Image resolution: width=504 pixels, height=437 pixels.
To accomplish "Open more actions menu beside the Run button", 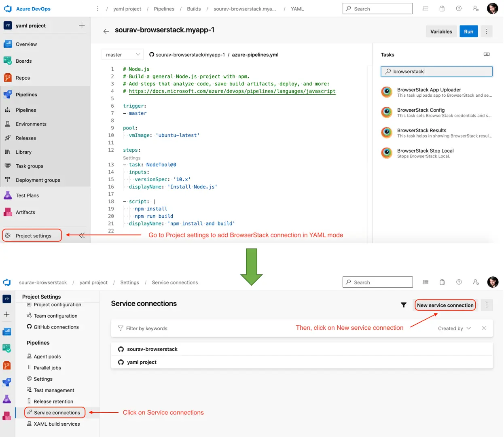I will click(486, 32).
